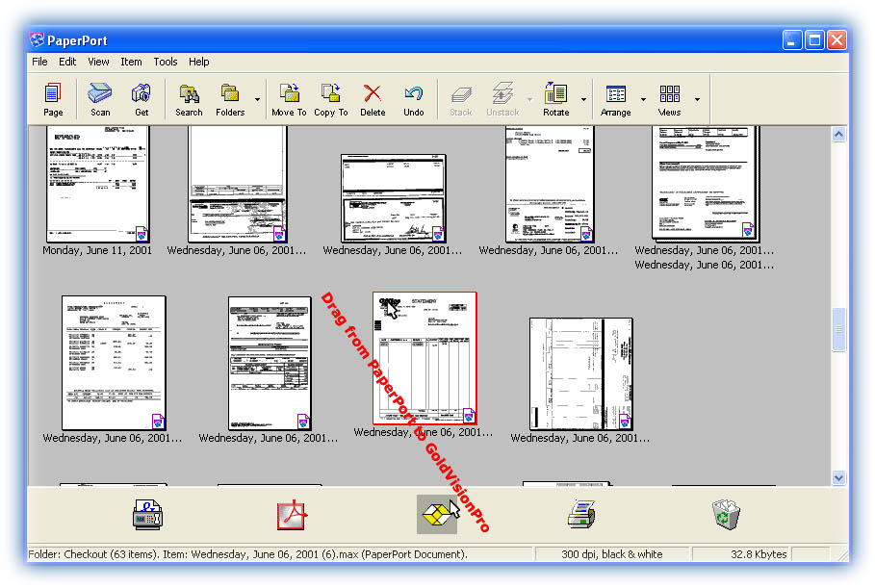Close the PaperPort window
Viewport: 875px width, 588px height.
pos(836,40)
